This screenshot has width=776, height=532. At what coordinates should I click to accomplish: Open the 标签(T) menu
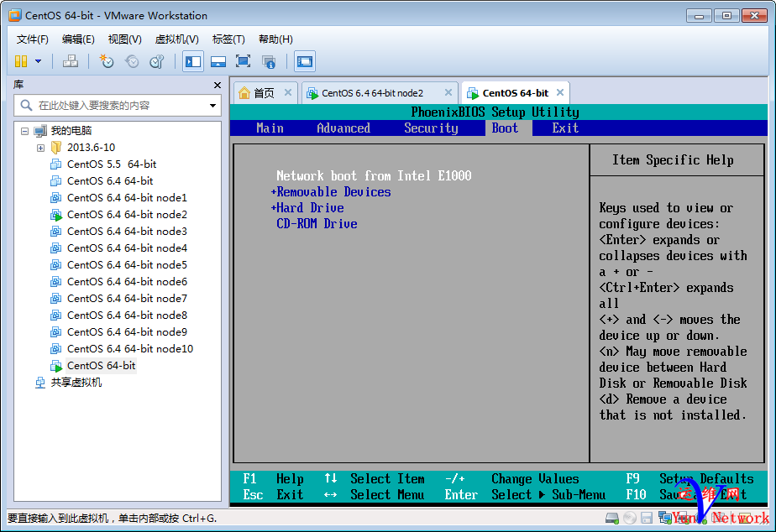pos(228,39)
